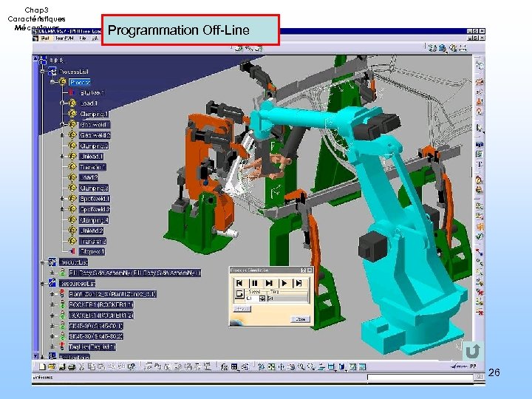Select the Rotate view tool
The height and width of the screenshot is (399, 532).
tap(291, 366)
